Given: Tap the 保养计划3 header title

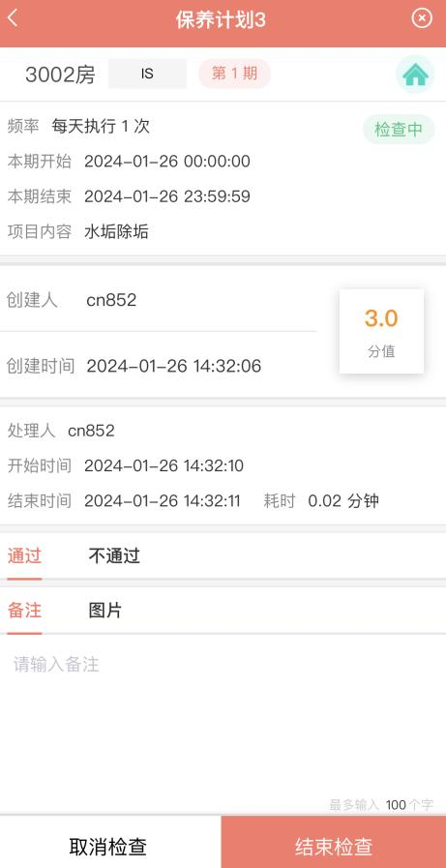Looking at the screenshot, I should coord(221,20).
